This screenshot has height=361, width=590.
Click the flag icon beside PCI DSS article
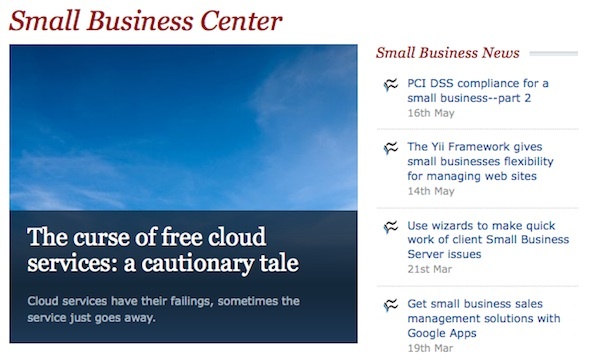(x=391, y=85)
